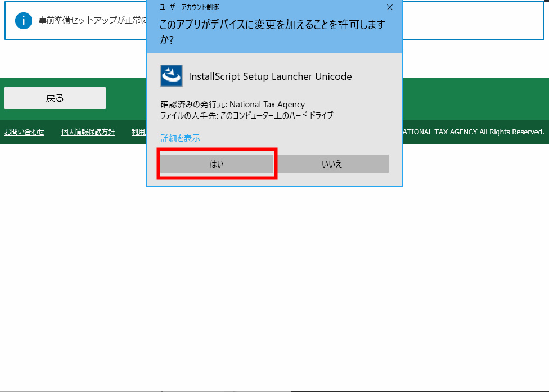
Task: Click the 'このアプリがデバイスに変更を加えることを許可しますか?' heading
Action: [x=272, y=32]
